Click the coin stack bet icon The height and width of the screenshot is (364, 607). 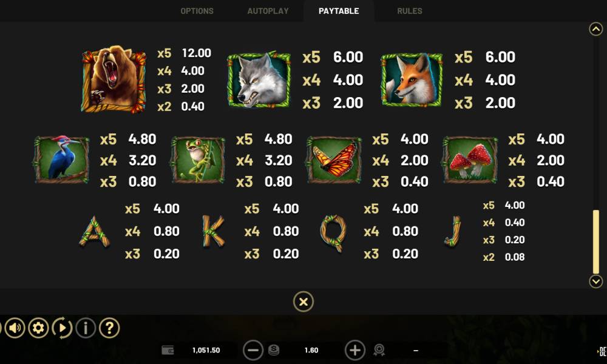click(274, 350)
